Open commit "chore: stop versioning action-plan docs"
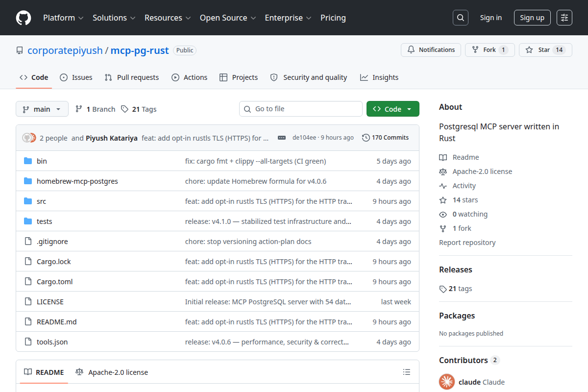 tap(248, 242)
